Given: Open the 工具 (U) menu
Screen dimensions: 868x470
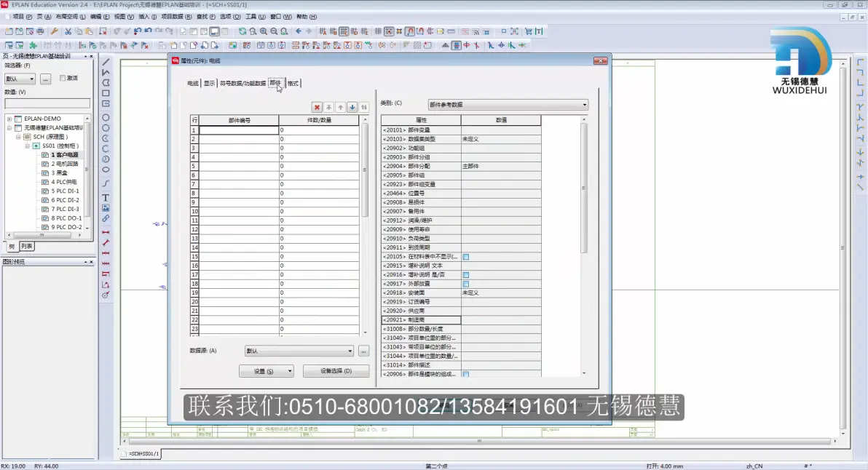Looking at the screenshot, I should click(255, 17).
